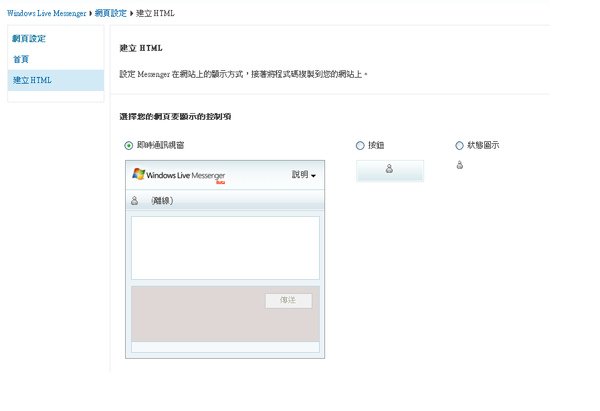Viewport: 600px width, 411px height.
Task: Click the disabled 傳送 button
Action: 289,300
